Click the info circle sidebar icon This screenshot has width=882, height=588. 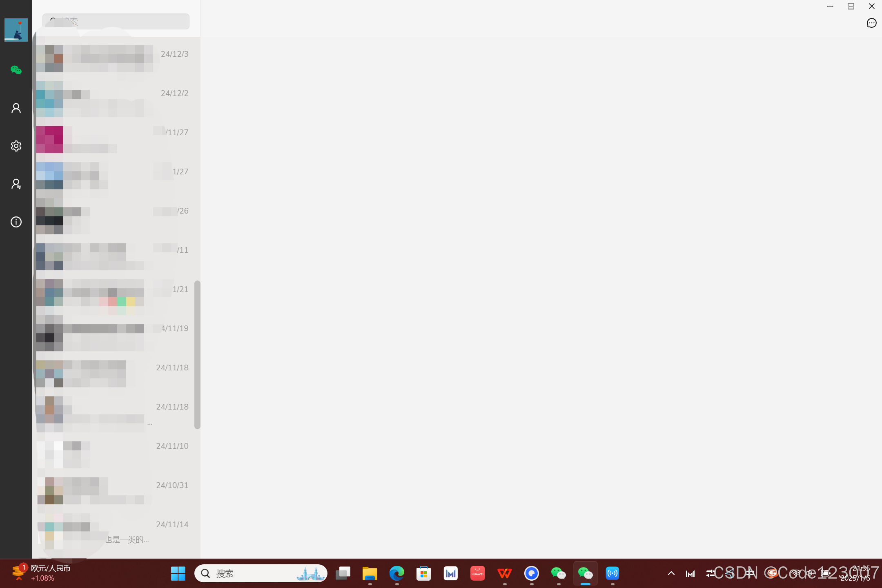click(16, 222)
